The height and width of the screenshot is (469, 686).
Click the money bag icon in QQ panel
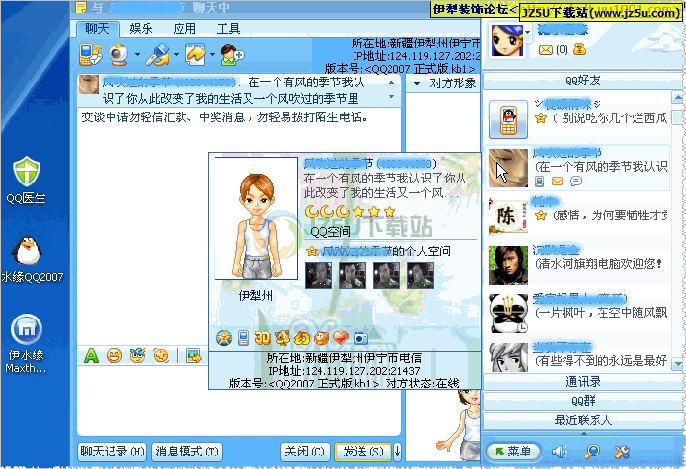point(579,49)
